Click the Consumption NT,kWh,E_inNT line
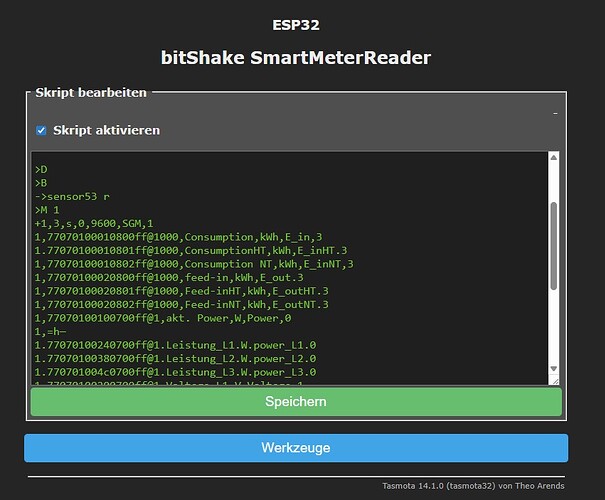The image size is (605, 500). click(x=194, y=264)
